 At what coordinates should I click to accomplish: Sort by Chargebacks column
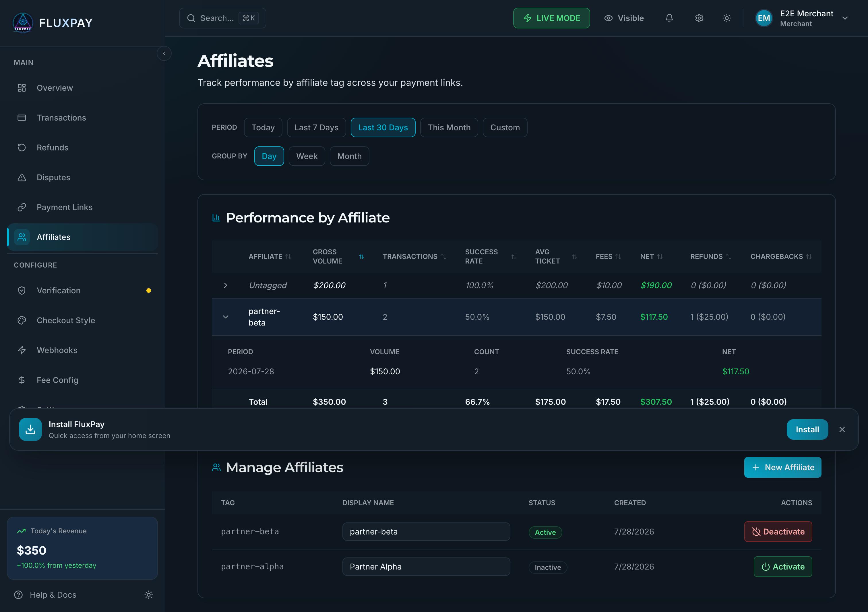[x=781, y=256]
